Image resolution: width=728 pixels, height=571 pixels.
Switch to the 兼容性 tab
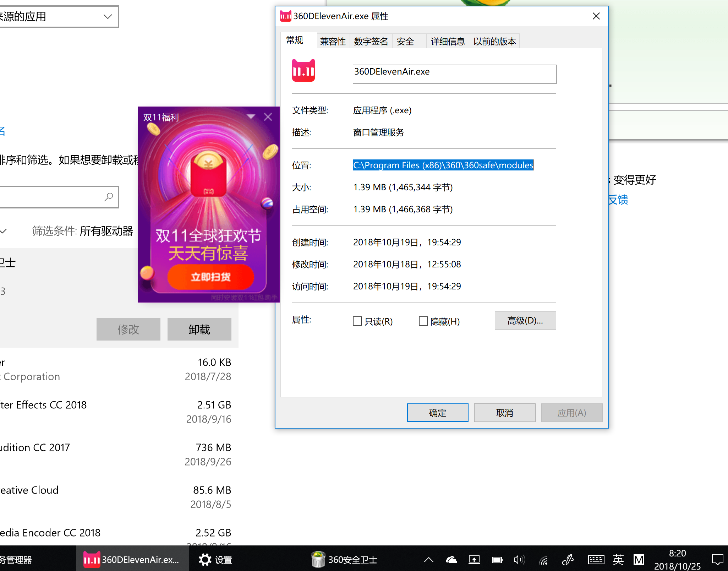coord(333,42)
